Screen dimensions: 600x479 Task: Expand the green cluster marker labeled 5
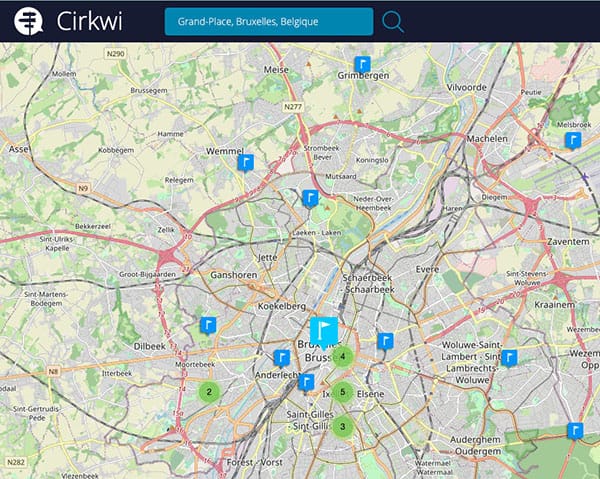pyautogui.click(x=343, y=392)
